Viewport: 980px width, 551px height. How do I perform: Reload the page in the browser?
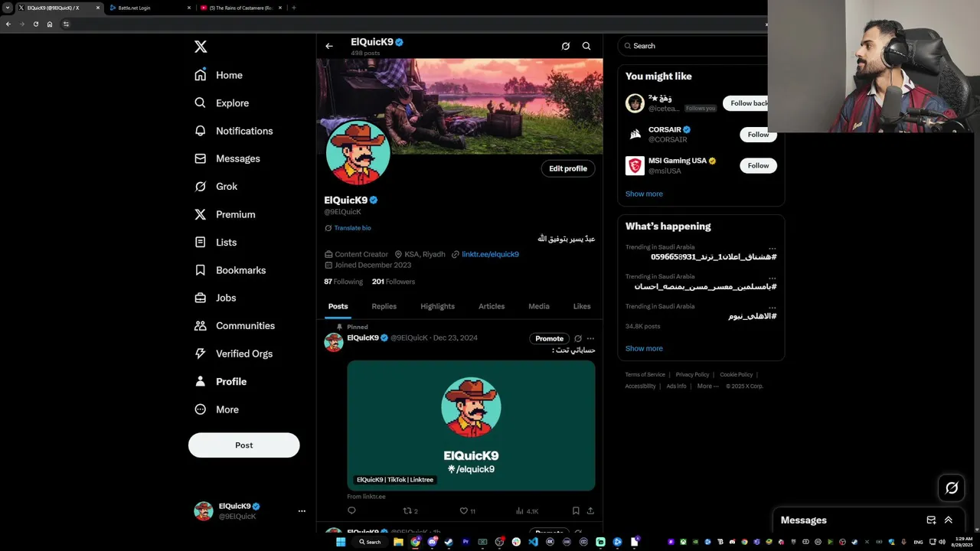[x=35, y=24]
